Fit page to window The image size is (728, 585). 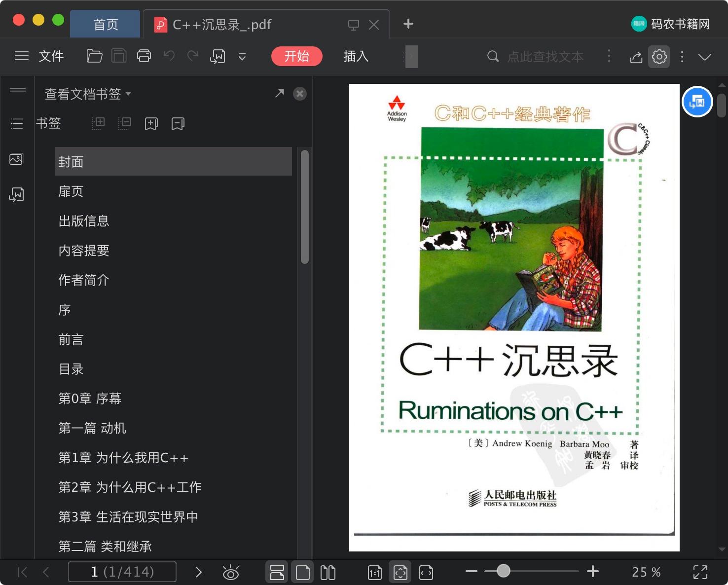pos(400,572)
